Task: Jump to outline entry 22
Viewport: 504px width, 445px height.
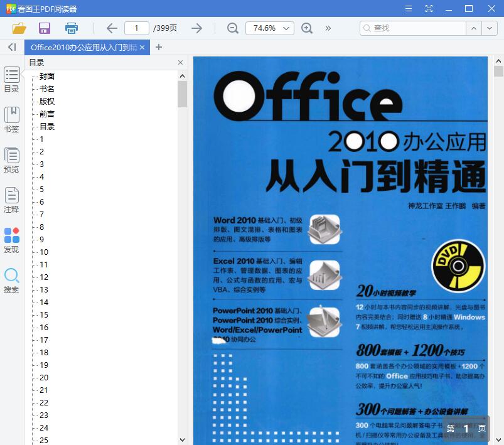Action: [44, 402]
